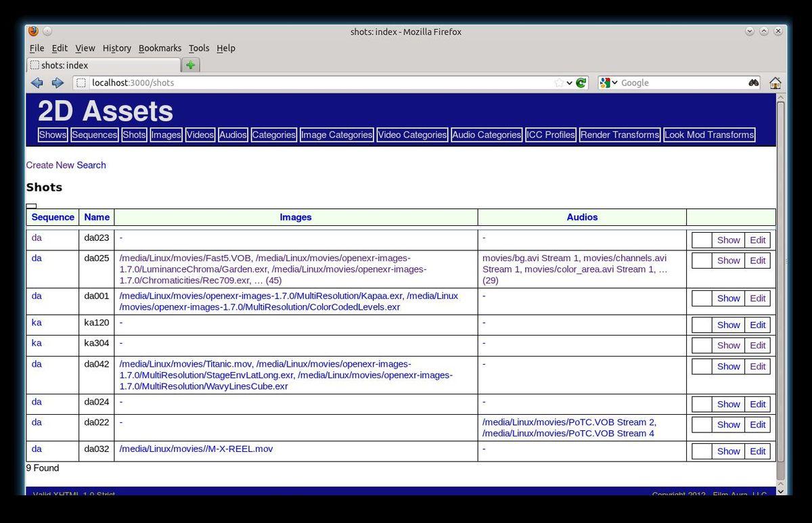
Task: Open the URL history dropdown arrow
Action: tap(570, 83)
